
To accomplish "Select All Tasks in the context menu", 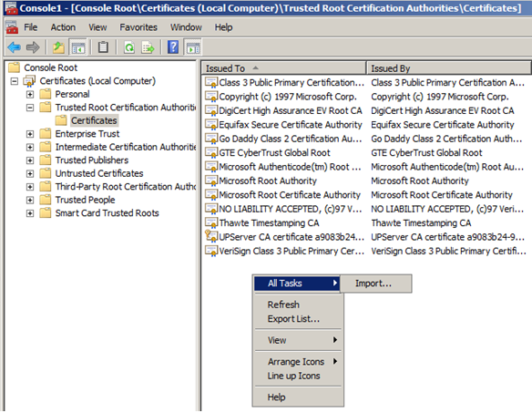I will coord(297,284).
